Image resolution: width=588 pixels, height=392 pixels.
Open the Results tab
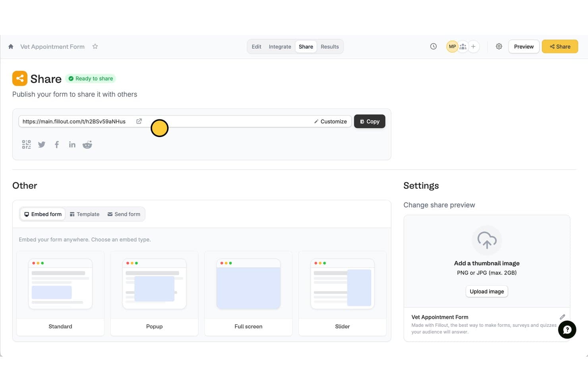[330, 46]
